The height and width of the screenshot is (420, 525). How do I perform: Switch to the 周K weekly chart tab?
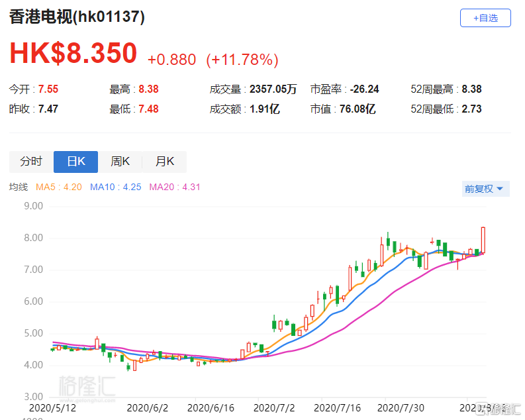pyautogui.click(x=120, y=162)
